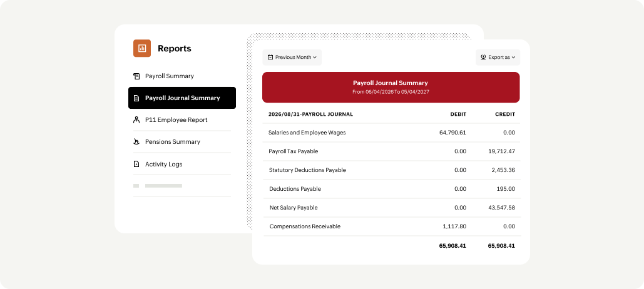Click the 64,790.61 debit value

click(452, 133)
